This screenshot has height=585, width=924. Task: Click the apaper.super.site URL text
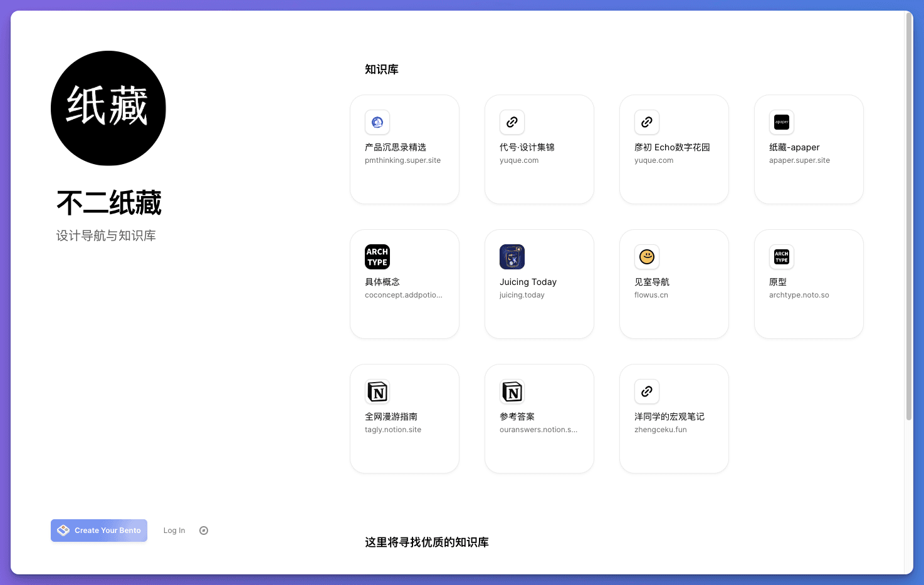[x=799, y=160]
